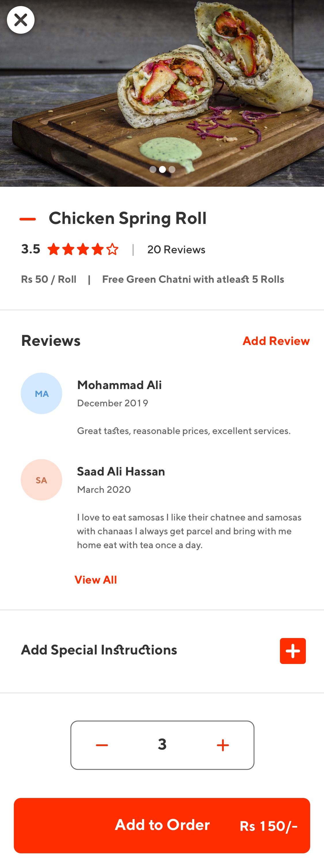Tap the SA reviewer avatar
Viewport: 324px width, 868px height.
41,480
